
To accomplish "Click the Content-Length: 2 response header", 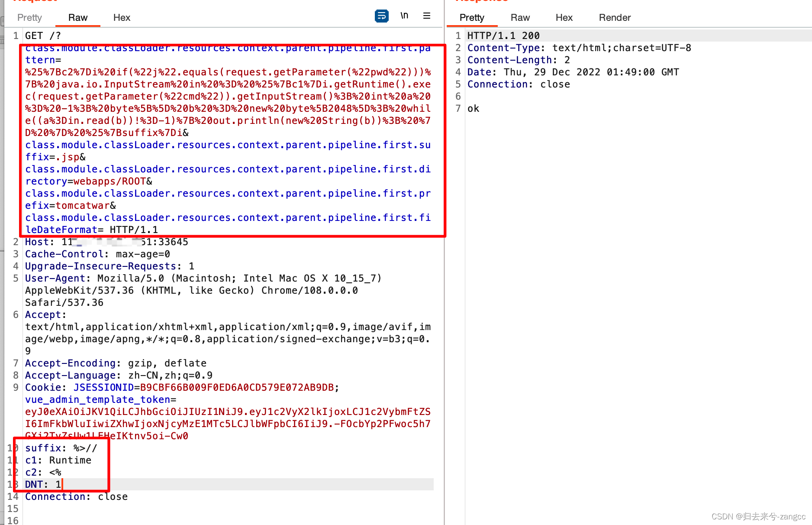I will click(x=519, y=60).
